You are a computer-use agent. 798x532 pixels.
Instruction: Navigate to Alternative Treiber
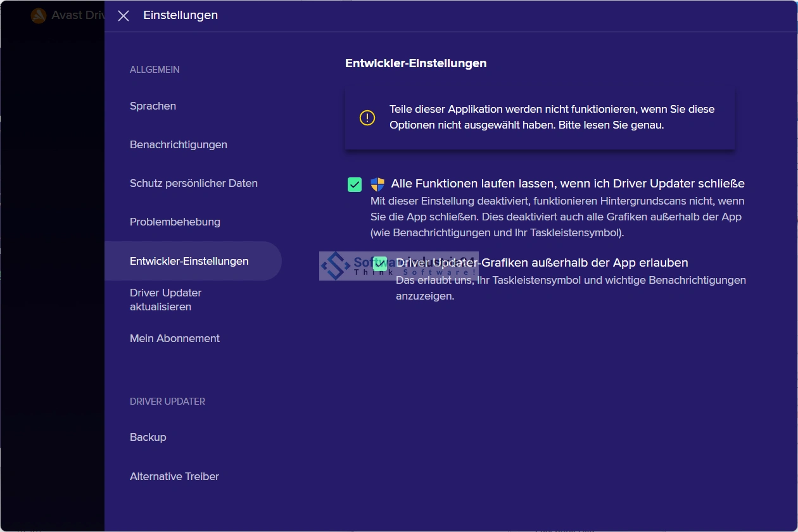174,476
